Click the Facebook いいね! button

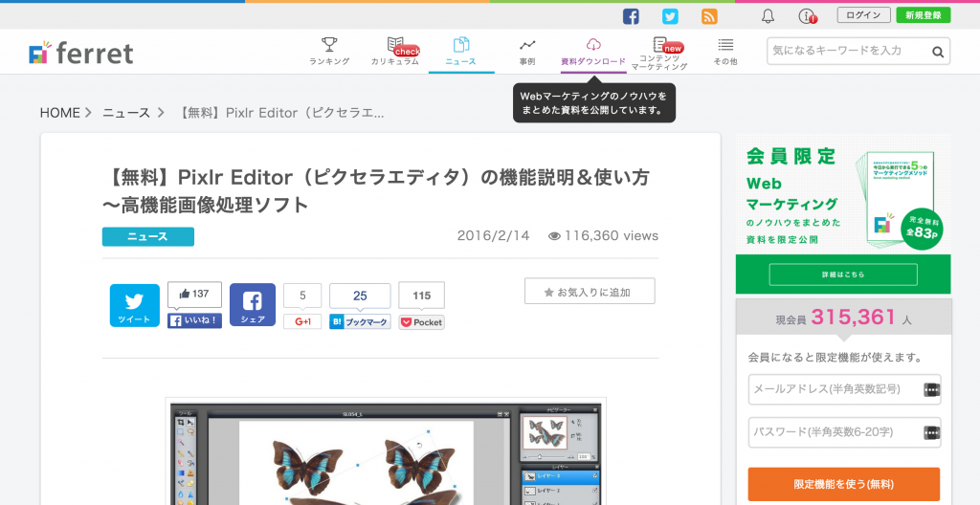click(x=194, y=321)
